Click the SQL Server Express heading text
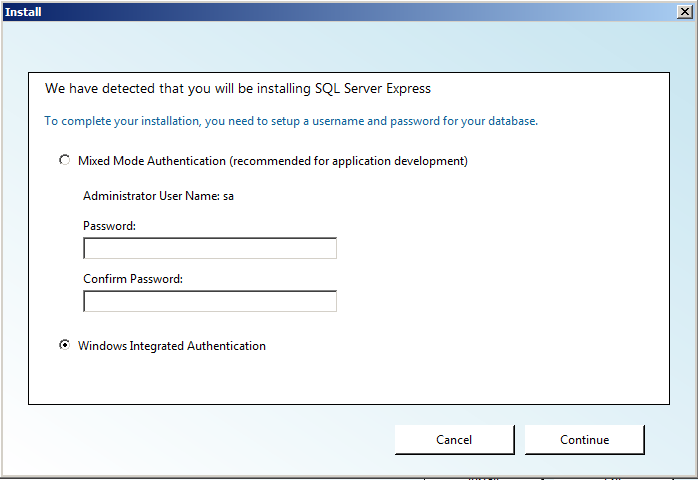 point(373,89)
